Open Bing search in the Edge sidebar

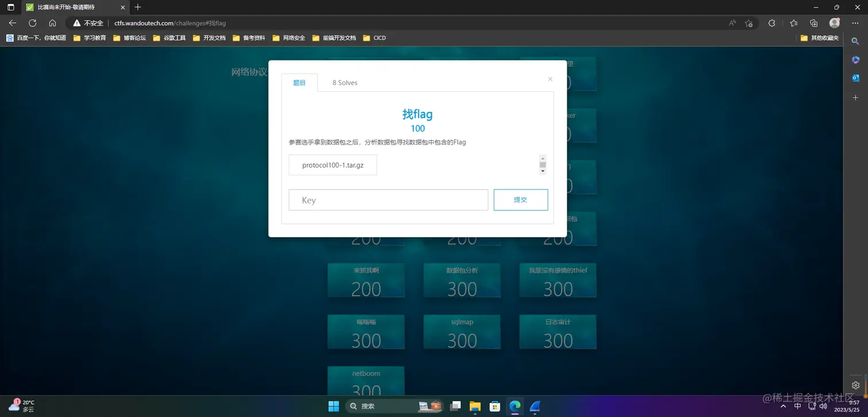click(x=855, y=41)
